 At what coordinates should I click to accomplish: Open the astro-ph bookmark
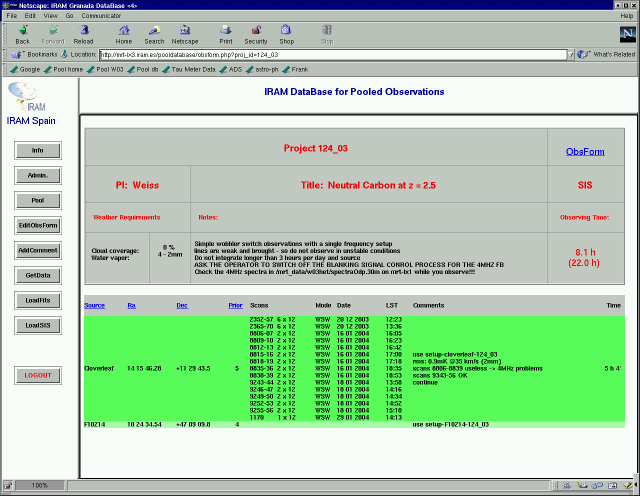pyautogui.click(x=262, y=69)
